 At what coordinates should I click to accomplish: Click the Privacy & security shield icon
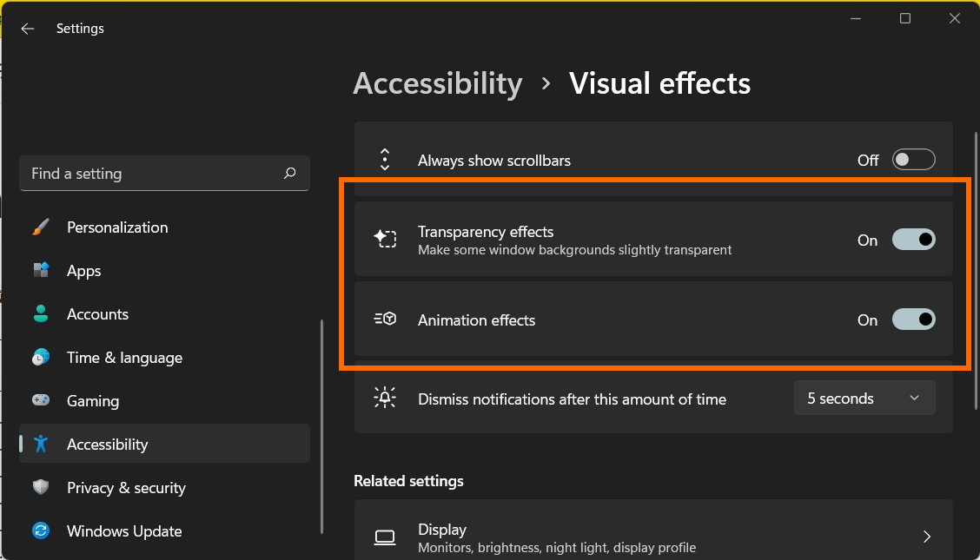pos(41,487)
